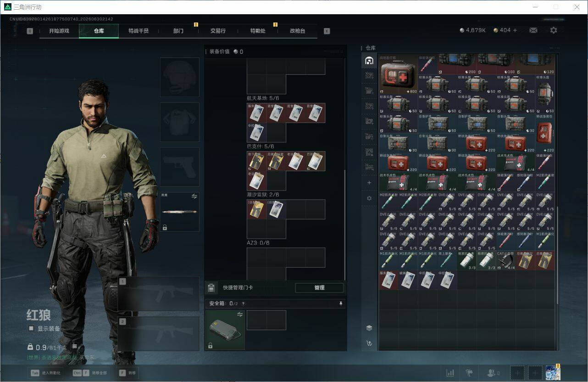
Task: Click the player avatar at bottom right
Action: point(553,373)
